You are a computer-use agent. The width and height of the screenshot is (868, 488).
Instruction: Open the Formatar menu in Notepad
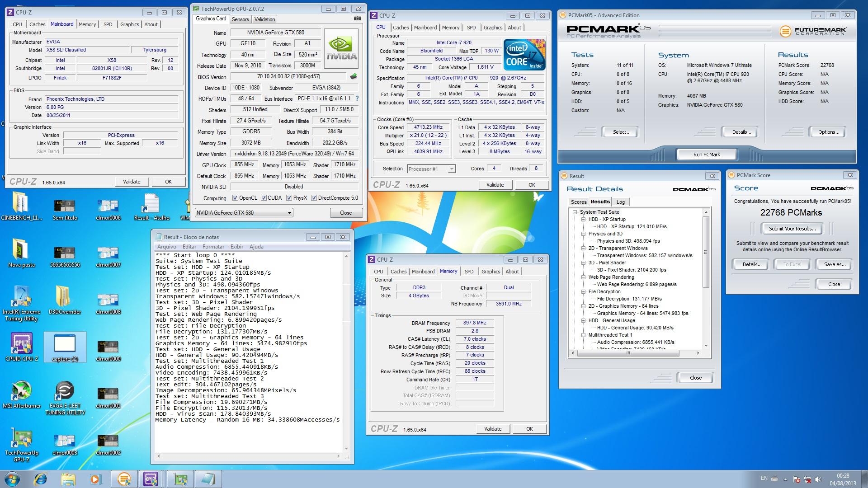pyautogui.click(x=213, y=247)
